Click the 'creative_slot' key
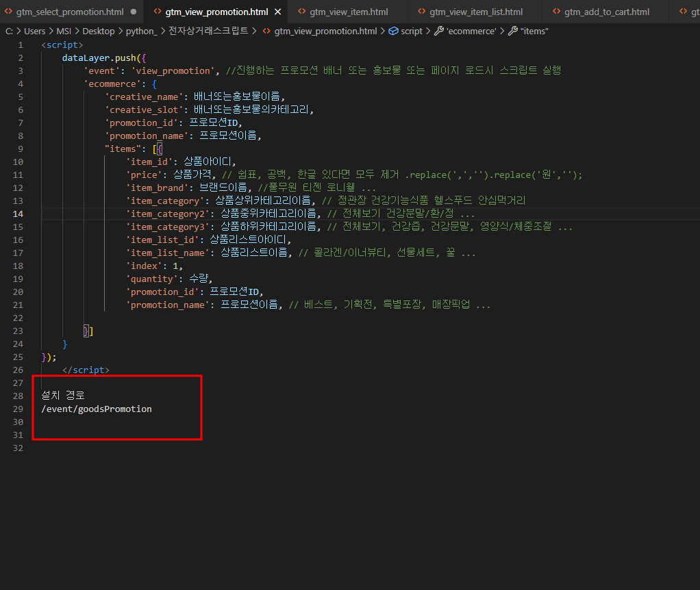Viewport: 700px width, 590px height. 144,110
